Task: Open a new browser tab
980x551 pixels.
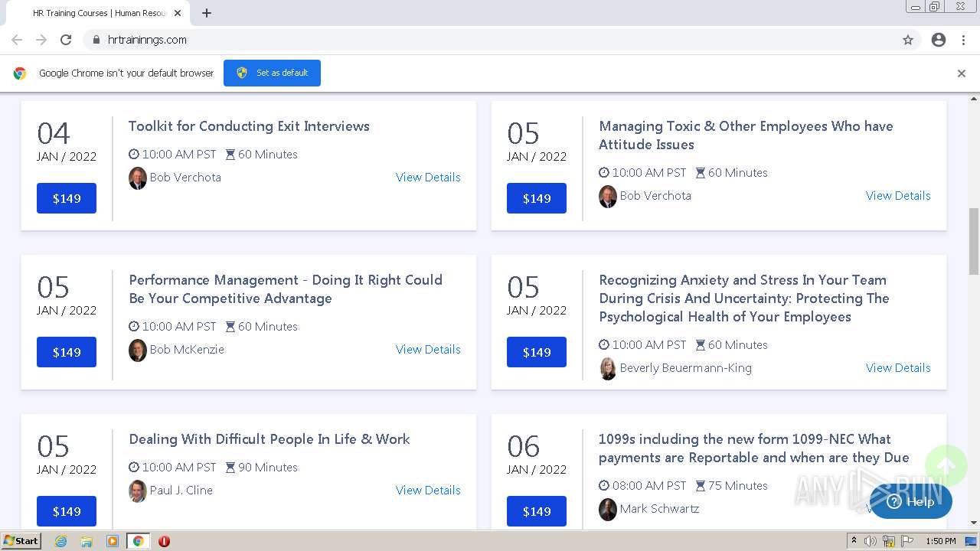Action: pos(207,13)
